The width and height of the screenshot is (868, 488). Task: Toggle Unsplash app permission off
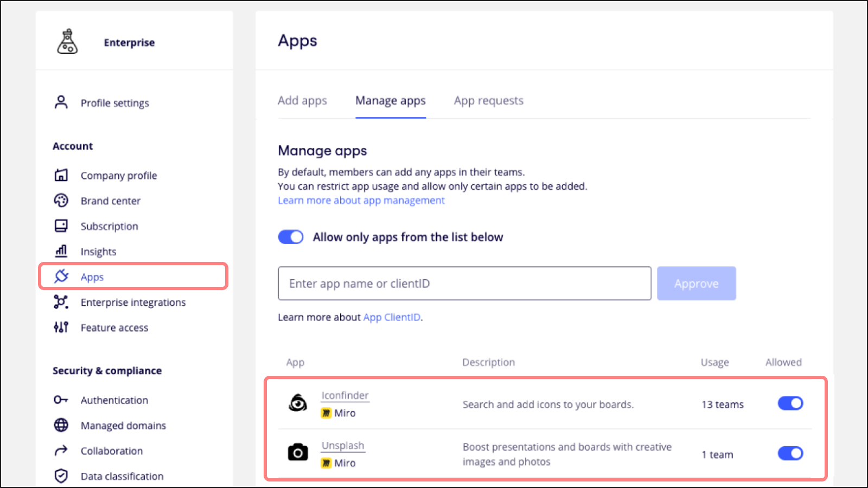pyautogui.click(x=790, y=453)
